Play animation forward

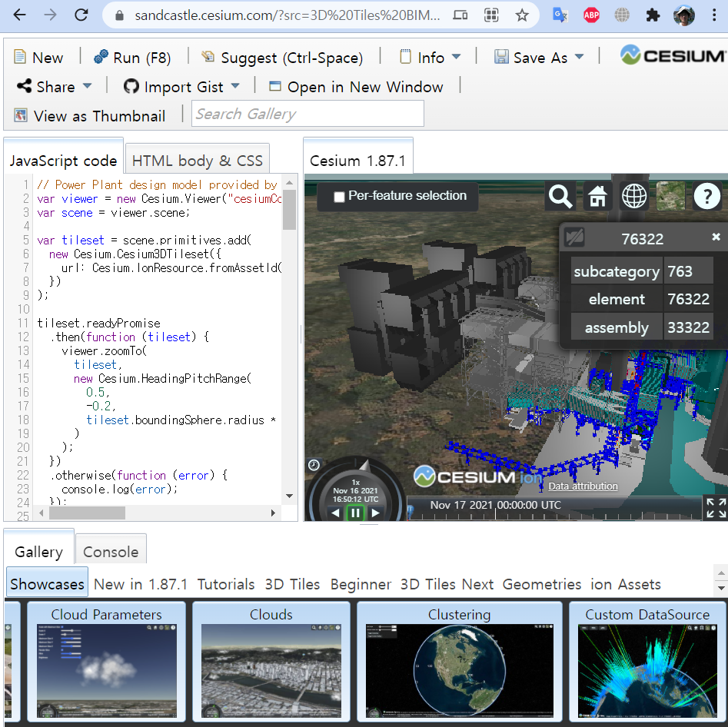(x=376, y=513)
